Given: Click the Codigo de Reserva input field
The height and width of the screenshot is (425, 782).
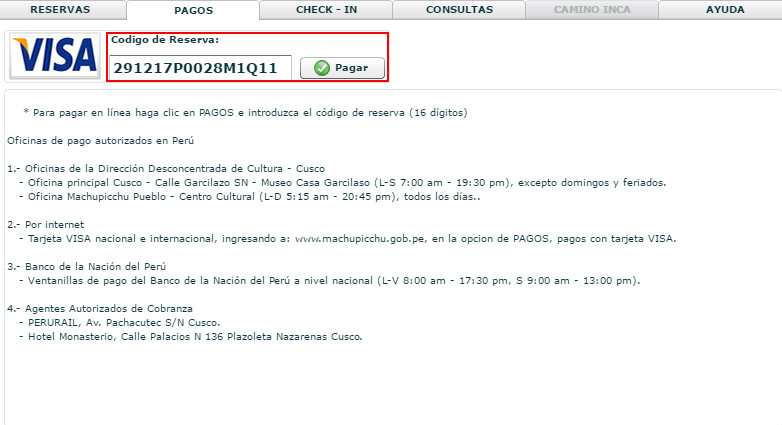Looking at the screenshot, I should (x=200, y=68).
